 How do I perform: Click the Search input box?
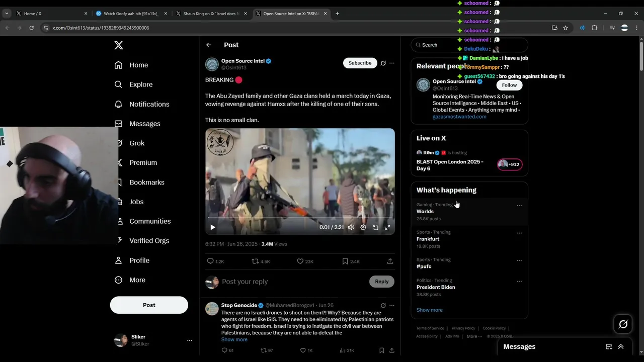tap(469, 45)
